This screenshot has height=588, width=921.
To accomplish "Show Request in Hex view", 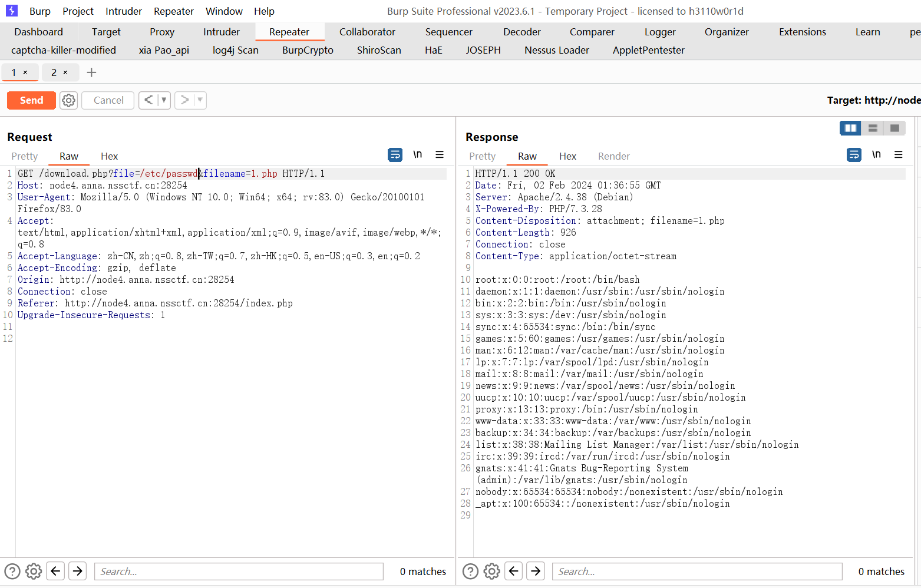I will point(109,156).
